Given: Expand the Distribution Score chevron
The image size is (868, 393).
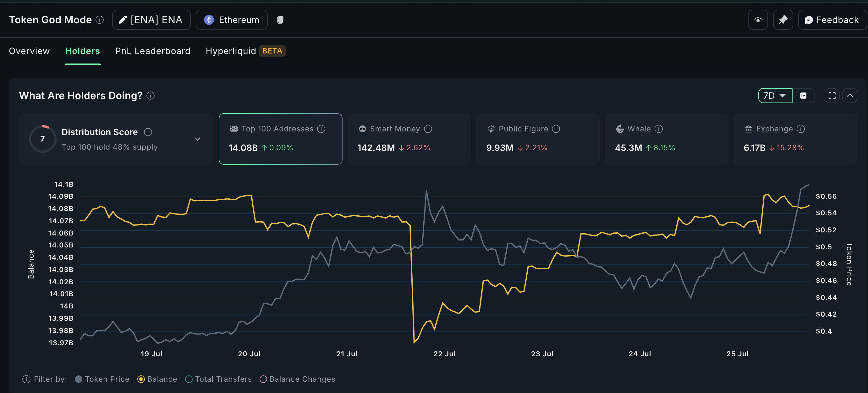Looking at the screenshot, I should [x=197, y=139].
